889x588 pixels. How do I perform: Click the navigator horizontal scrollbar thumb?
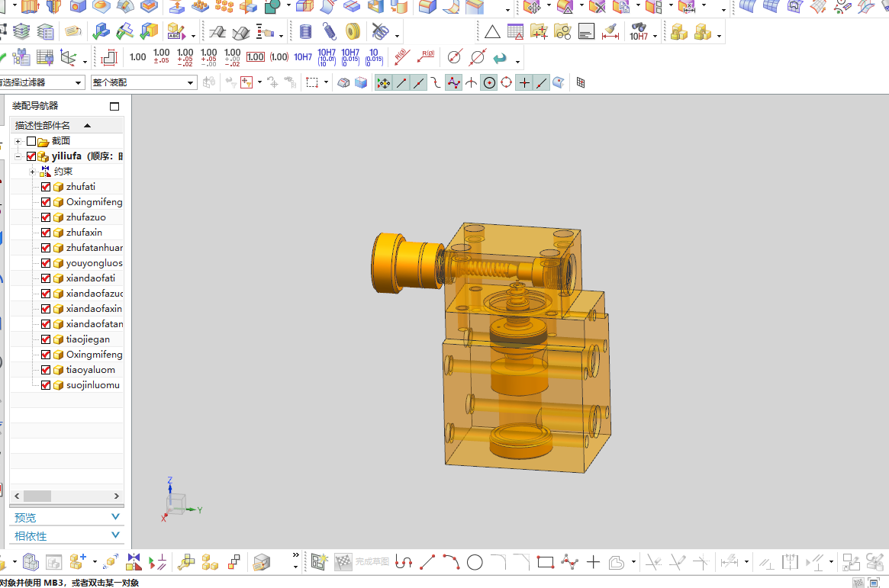coord(37,496)
